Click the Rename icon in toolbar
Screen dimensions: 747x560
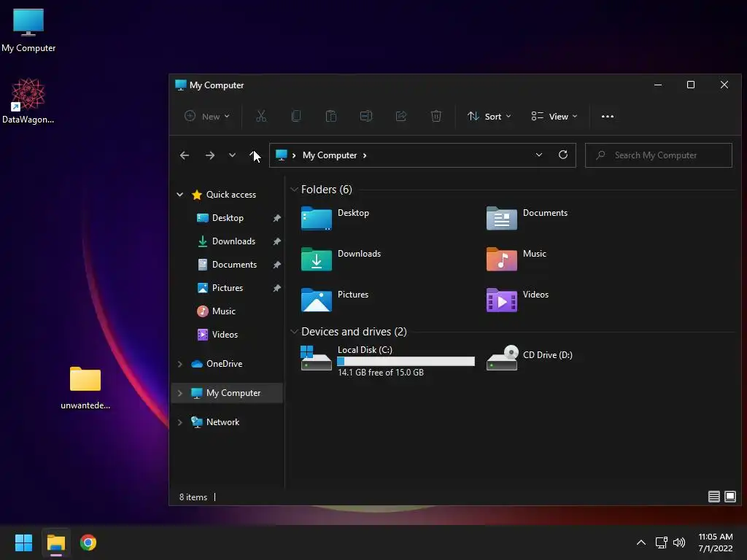click(x=366, y=116)
